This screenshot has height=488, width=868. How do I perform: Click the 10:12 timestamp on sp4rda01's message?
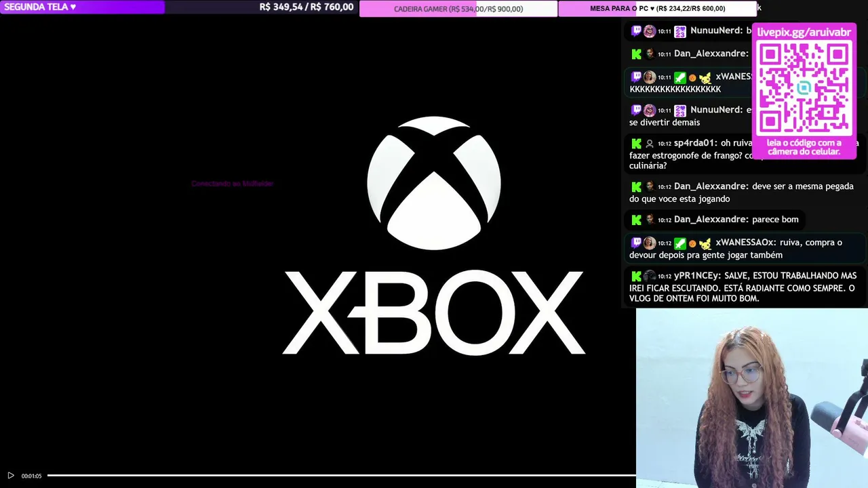point(664,144)
